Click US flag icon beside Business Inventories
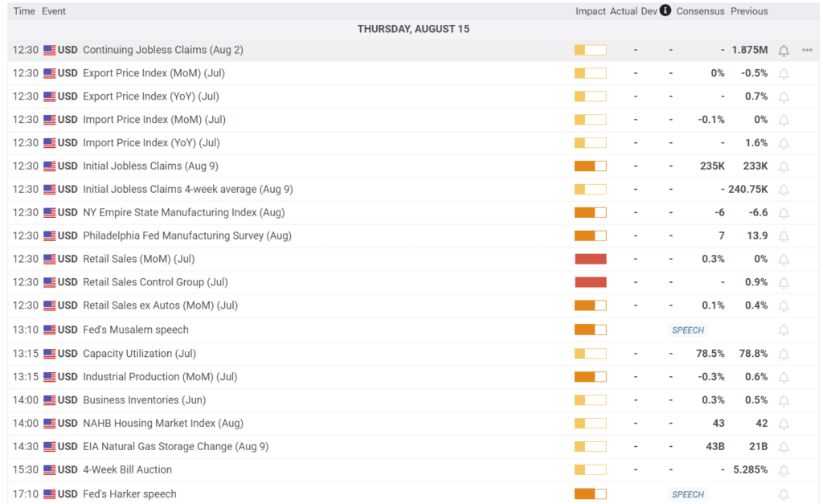Screen dimensions: 823x504 [50, 400]
